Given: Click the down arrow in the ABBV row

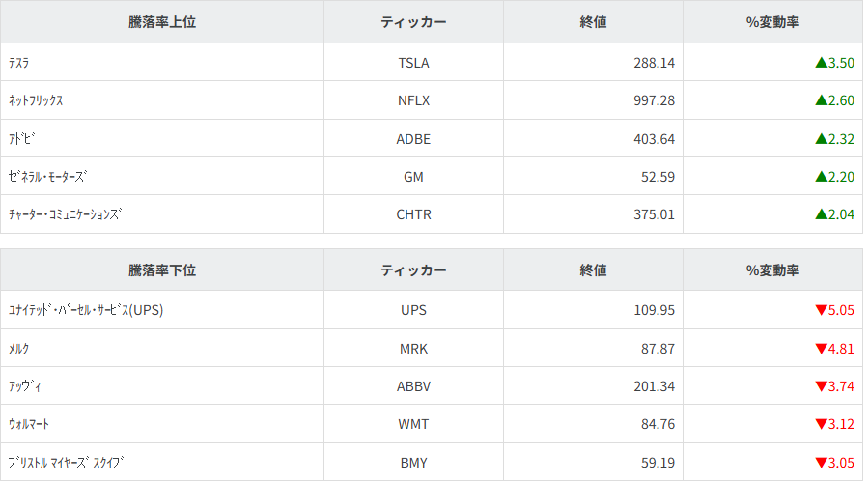Looking at the screenshot, I should 821,386.
